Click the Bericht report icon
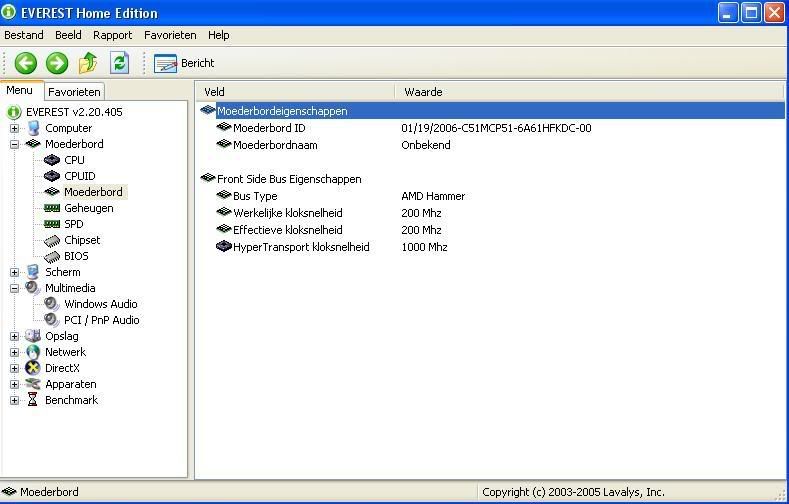Screen dimensions: 789x504 (165, 63)
